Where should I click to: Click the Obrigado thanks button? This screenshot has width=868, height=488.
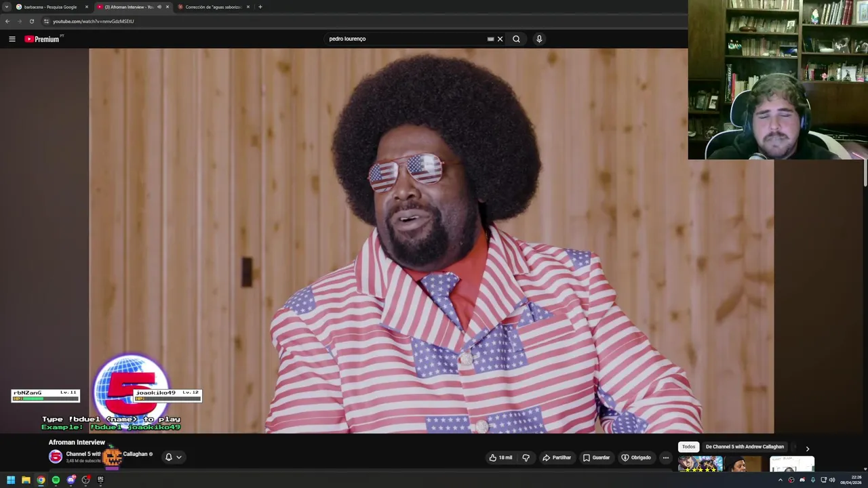(636, 457)
